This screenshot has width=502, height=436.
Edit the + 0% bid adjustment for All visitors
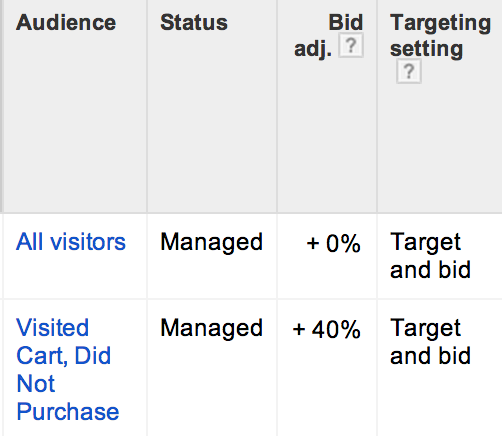(333, 243)
